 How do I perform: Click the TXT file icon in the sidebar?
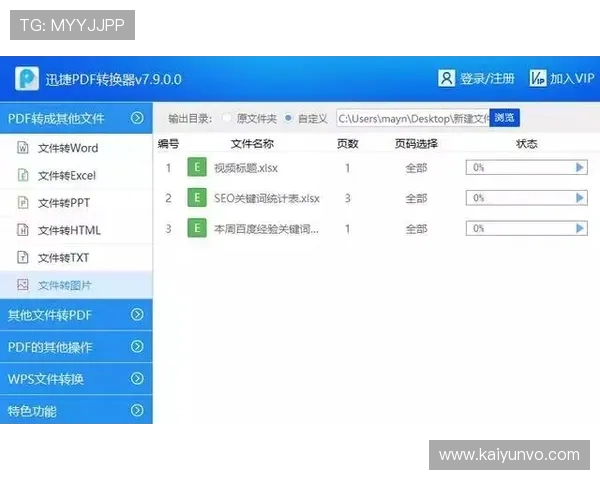coord(23,257)
